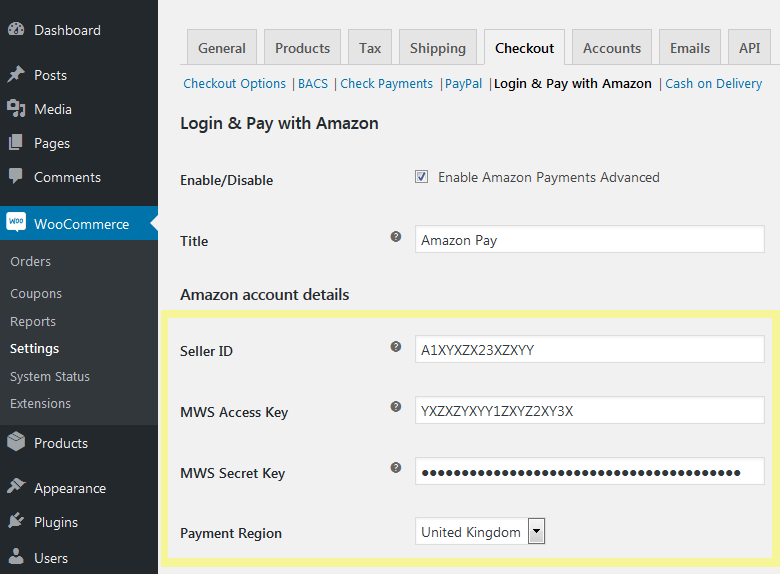Image resolution: width=780 pixels, height=574 pixels.
Task: Click the Posts pushpin icon
Action: [16, 75]
